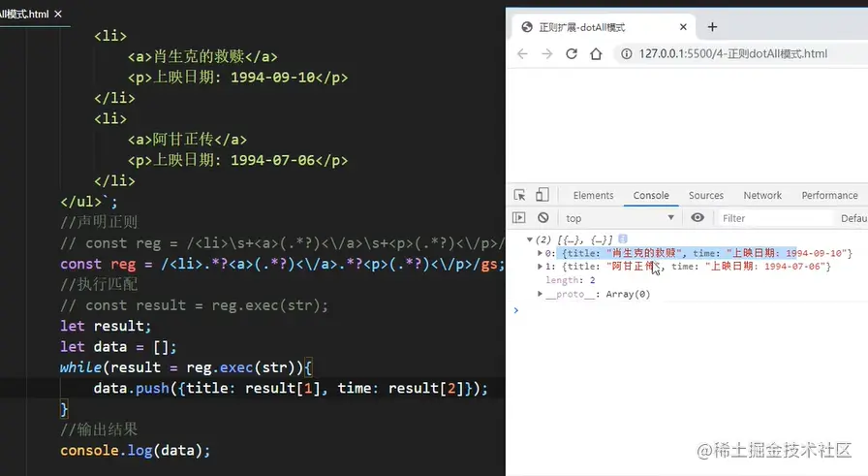The width and height of the screenshot is (868, 476).
Task: Click the data.push code line
Action: coord(291,388)
